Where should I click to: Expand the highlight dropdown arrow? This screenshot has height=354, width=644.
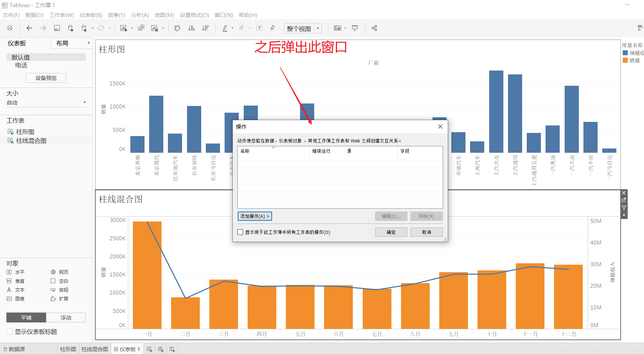pos(232,28)
